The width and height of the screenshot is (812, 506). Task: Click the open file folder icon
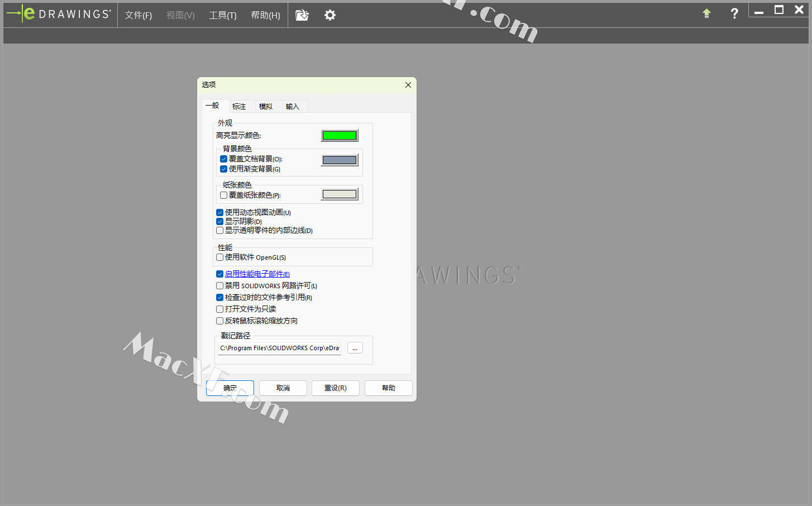click(302, 15)
